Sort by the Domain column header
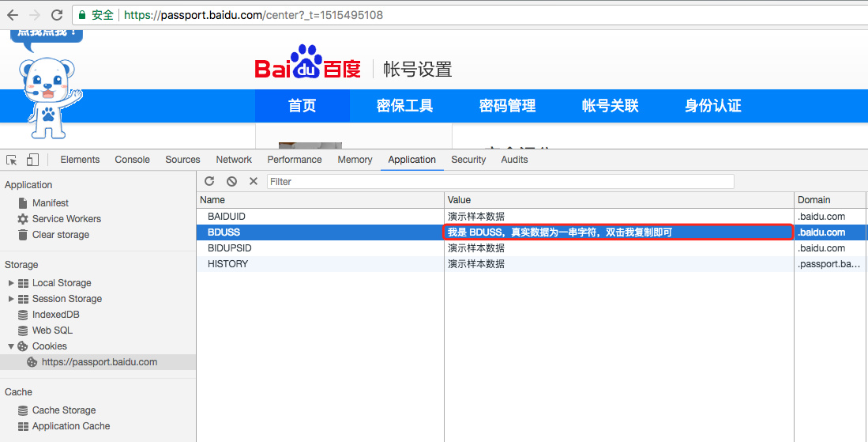The height and width of the screenshot is (442, 868). (830, 200)
